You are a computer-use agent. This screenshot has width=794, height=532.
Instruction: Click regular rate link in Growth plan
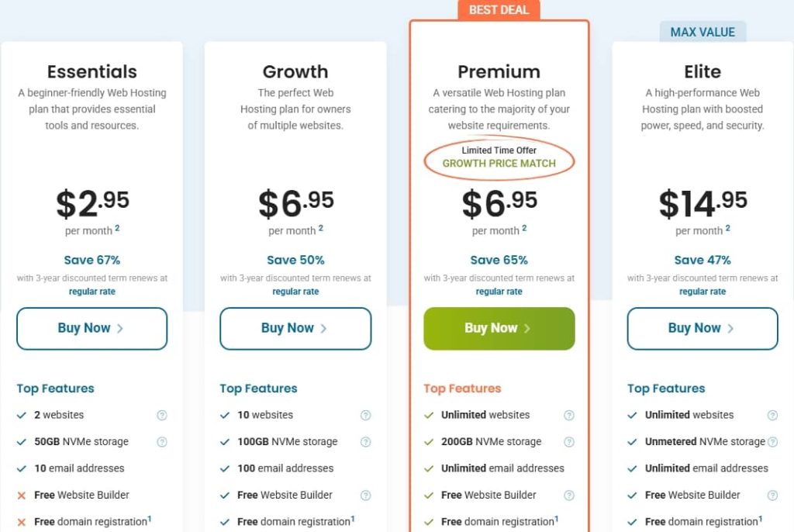tap(295, 292)
